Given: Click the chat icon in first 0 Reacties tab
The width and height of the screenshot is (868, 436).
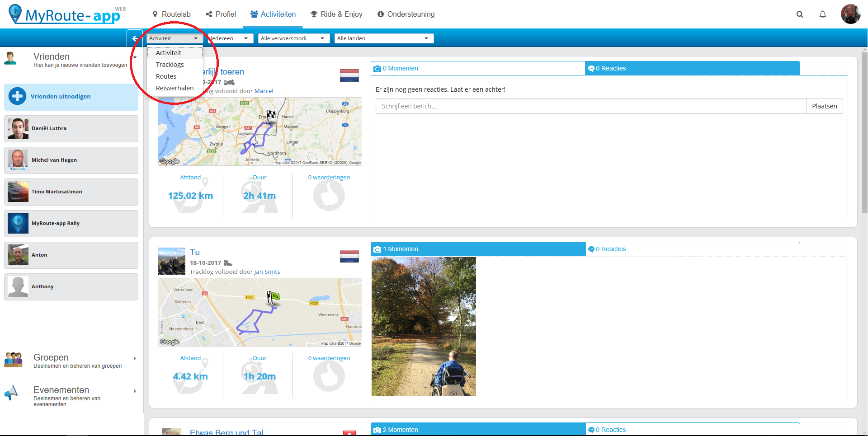Looking at the screenshot, I should pos(591,69).
